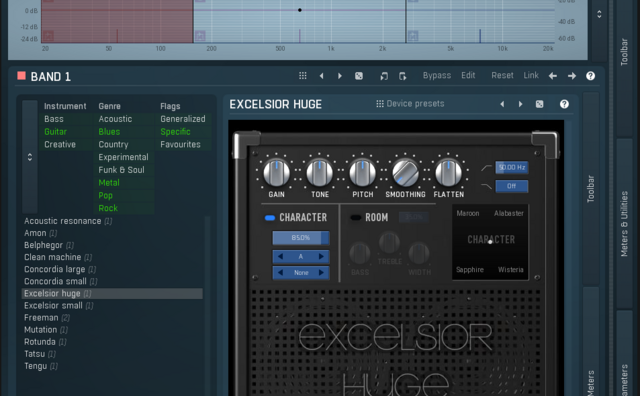Click the SMOOTHING knob
Screen dimensions: 640x396
[405, 173]
